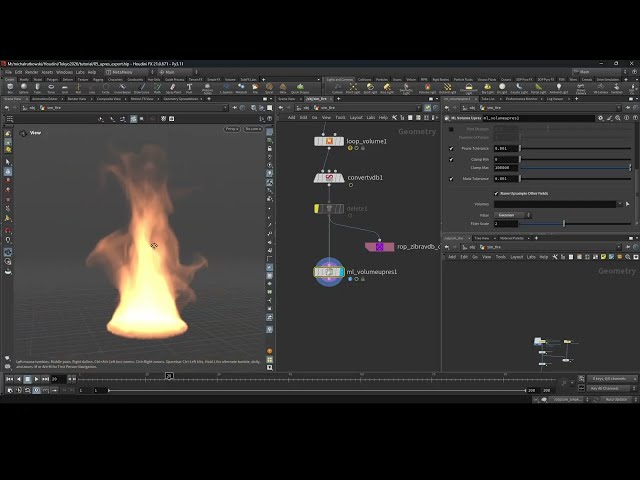The width and height of the screenshot is (640, 480).
Task: Switch to the Material Palette tab
Action: (511, 238)
